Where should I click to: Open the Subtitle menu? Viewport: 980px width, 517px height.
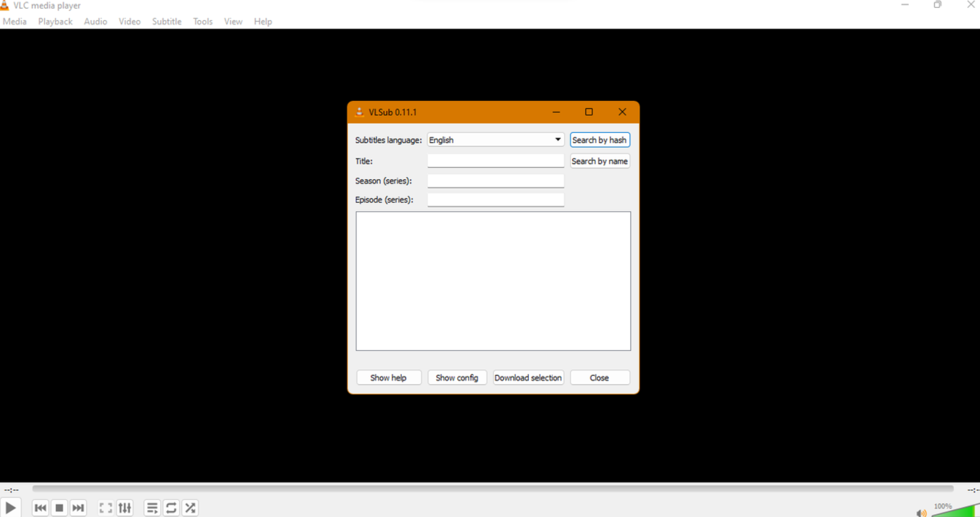click(167, 21)
